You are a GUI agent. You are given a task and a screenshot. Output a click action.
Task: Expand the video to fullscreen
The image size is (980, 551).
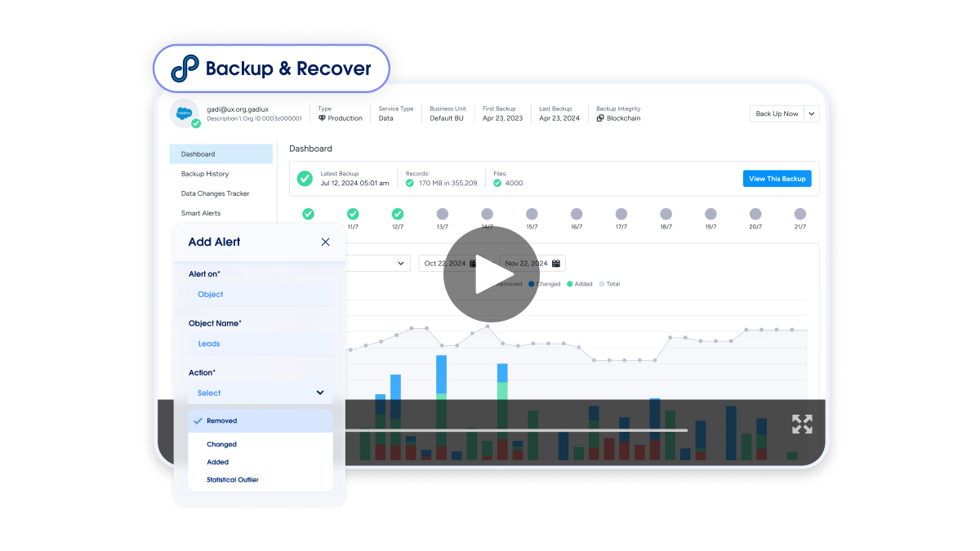tap(802, 424)
